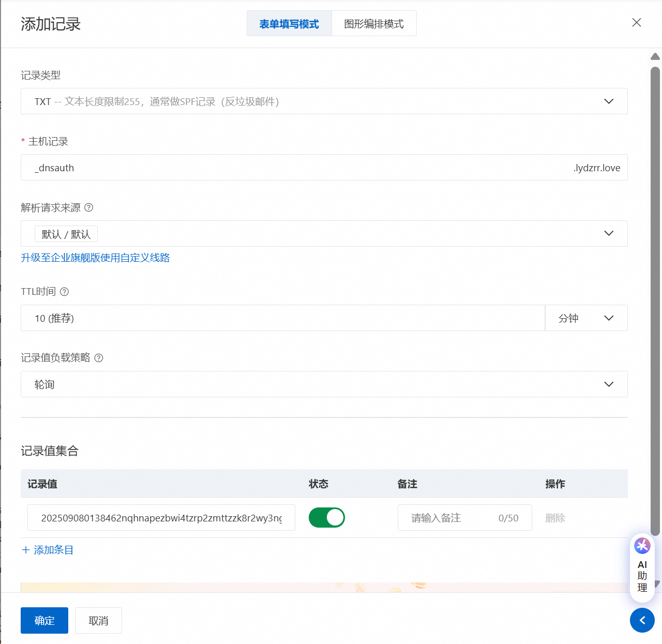Switch to 表单填写模式 tab
Viewport: 662px width, 644px height.
289,24
